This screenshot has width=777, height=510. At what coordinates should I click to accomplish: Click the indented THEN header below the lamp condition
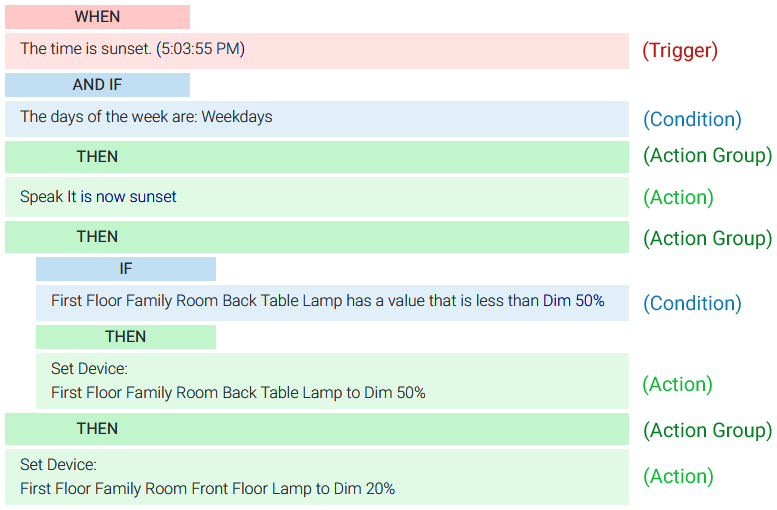click(126, 337)
